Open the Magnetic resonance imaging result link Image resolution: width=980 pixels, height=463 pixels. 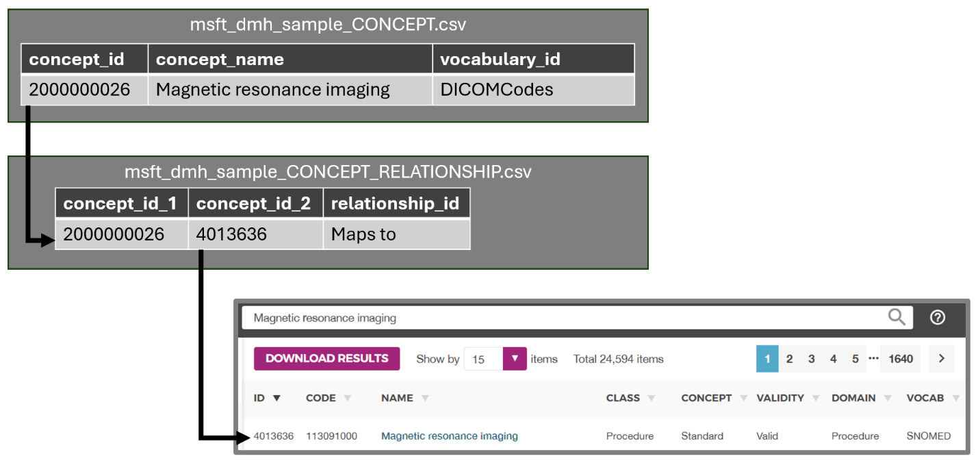[449, 436]
